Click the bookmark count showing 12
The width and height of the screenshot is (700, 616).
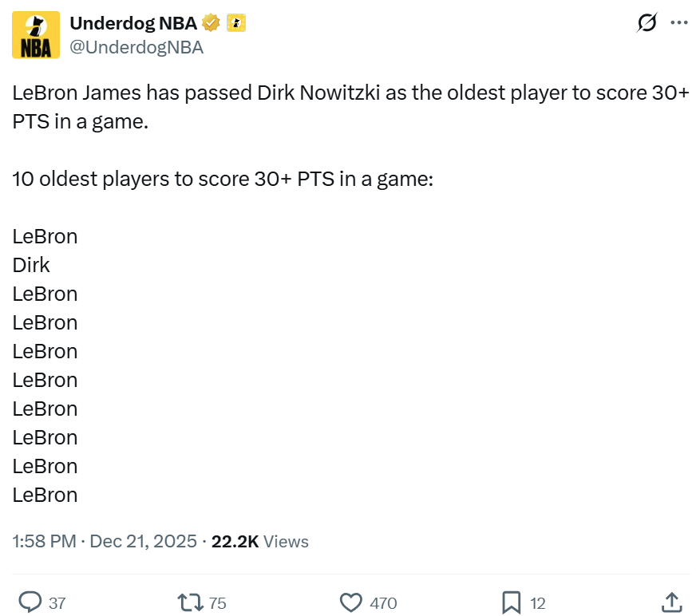(x=538, y=603)
